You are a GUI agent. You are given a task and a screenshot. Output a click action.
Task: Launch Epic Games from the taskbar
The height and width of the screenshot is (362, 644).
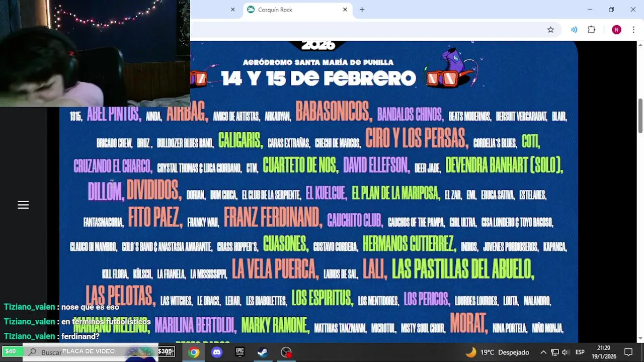click(x=240, y=352)
